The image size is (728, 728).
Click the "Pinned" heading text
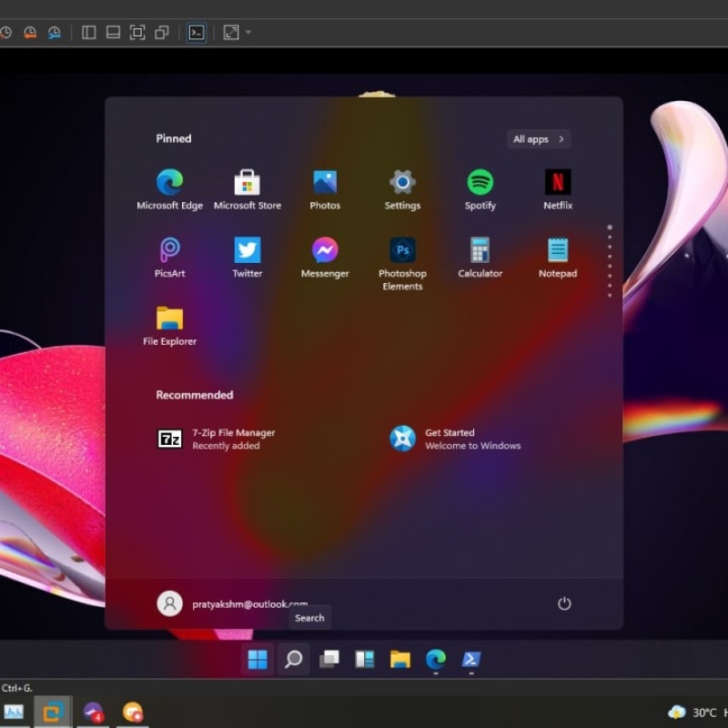point(174,138)
